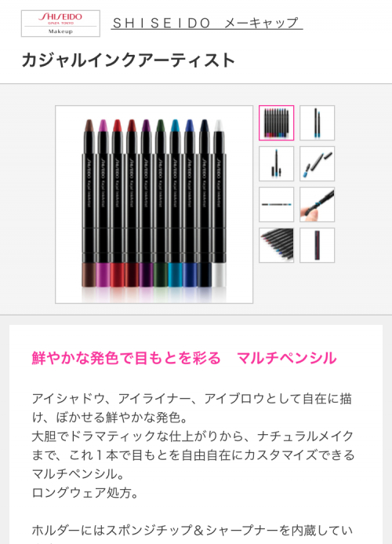Open the SHISEIDO メーキャップ link
The width and height of the screenshot is (392, 544).
point(207,24)
